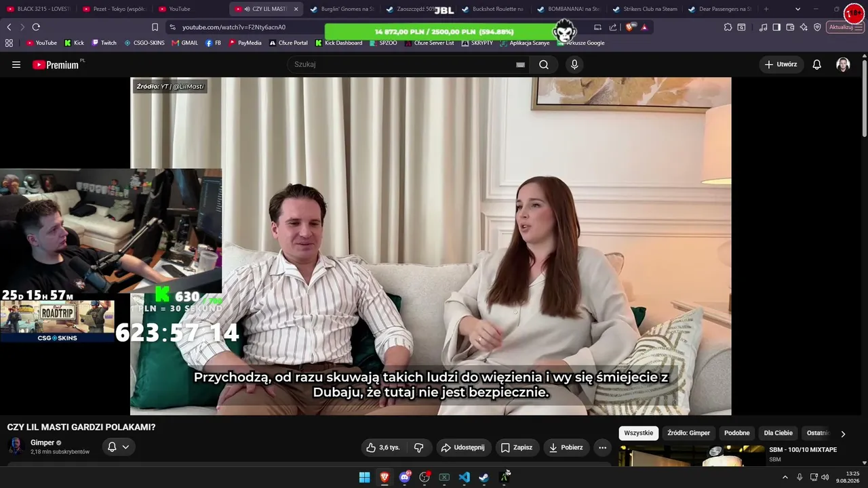Screen dimensions: 868x488
Task: Show hidden system tray icons chevron
Action: pos(785,477)
